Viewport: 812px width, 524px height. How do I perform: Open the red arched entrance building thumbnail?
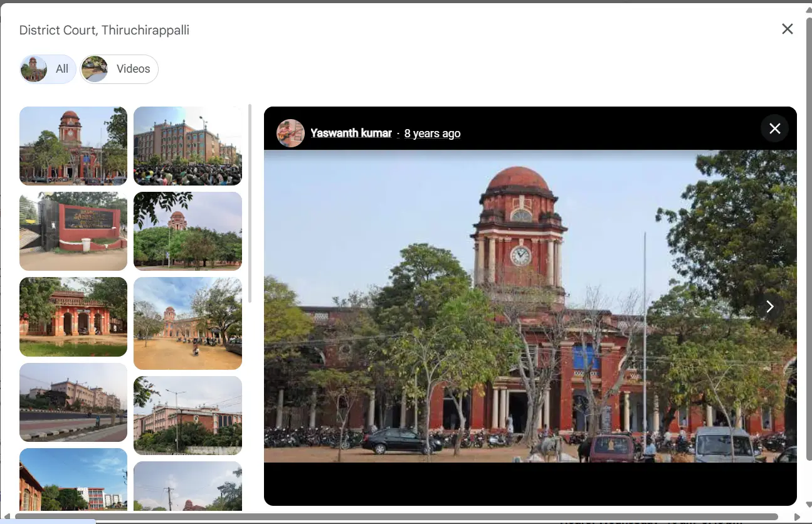pyautogui.click(x=73, y=317)
